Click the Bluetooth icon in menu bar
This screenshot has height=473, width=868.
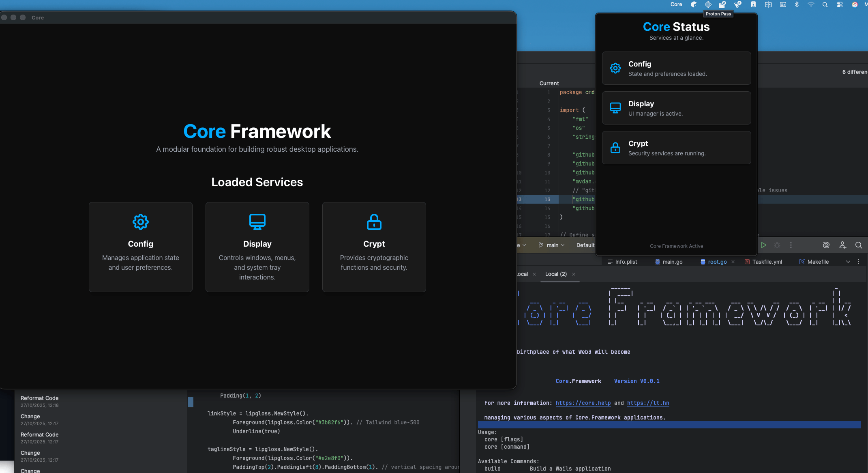pyautogui.click(x=797, y=4)
